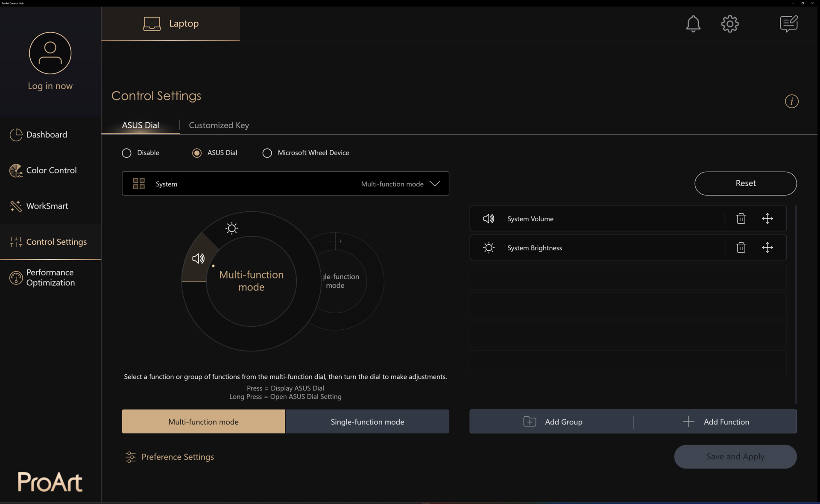This screenshot has height=504, width=820.
Task: Open Color Control in the sidebar
Action: pos(51,170)
